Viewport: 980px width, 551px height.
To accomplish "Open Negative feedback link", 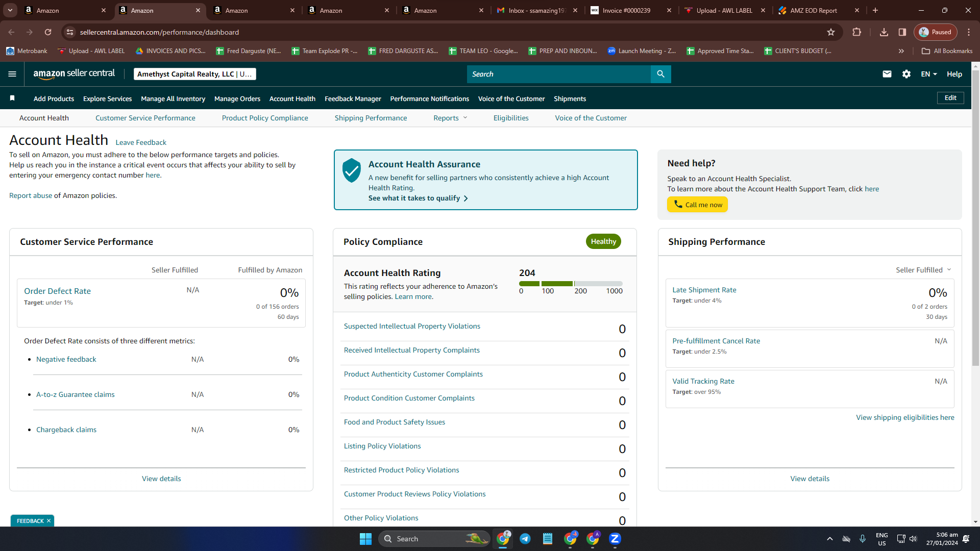I will 66,359.
